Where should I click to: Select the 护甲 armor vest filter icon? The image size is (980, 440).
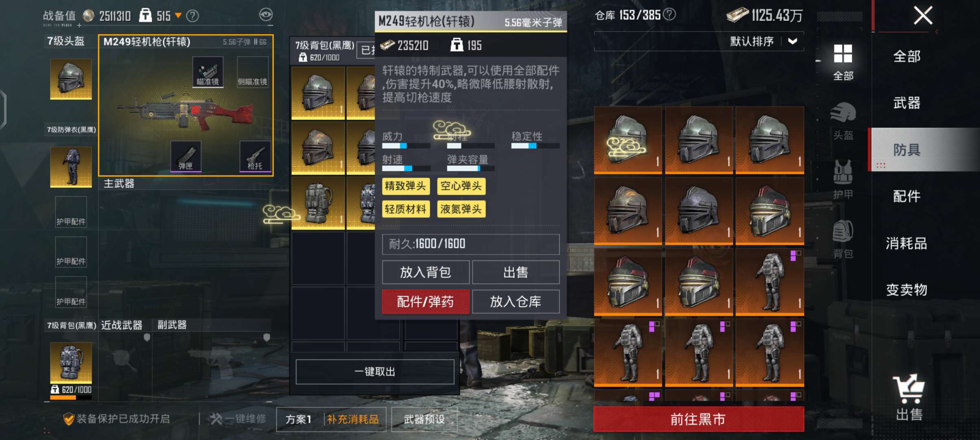(x=843, y=179)
